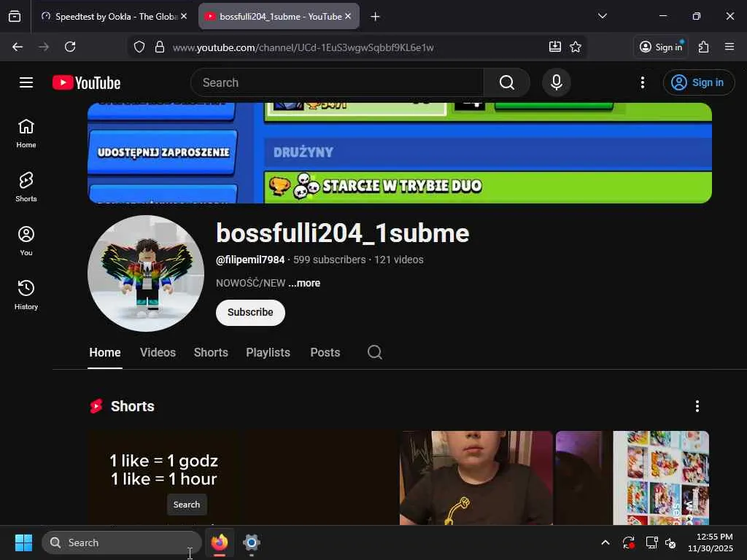Open Firefox View tab list icon

click(x=15, y=17)
